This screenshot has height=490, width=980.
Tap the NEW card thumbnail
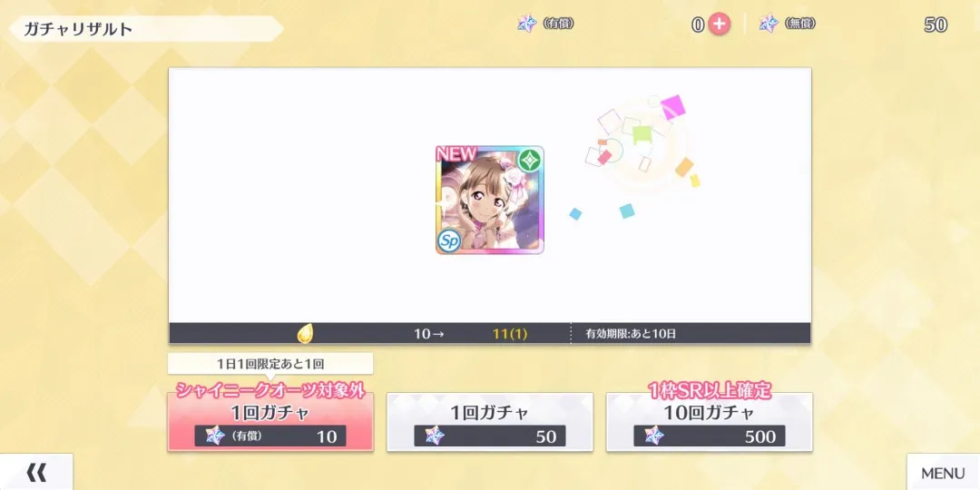pyautogui.click(x=489, y=200)
